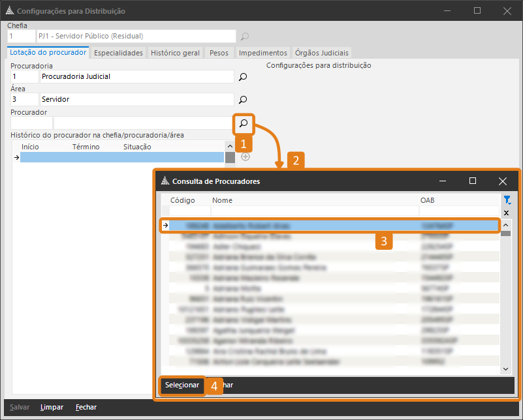Click Fechar in the main window
Viewport: 523px width, 420px height.
[86, 407]
